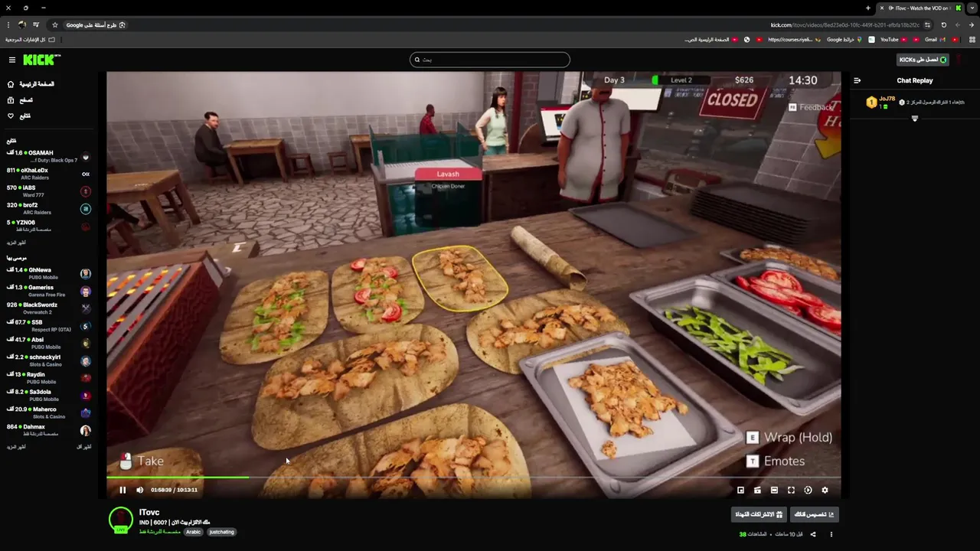Select the Arabic language tag
Image resolution: width=980 pixels, height=551 pixels.
pos(193,532)
